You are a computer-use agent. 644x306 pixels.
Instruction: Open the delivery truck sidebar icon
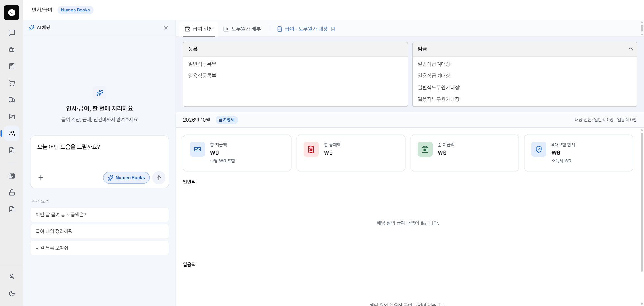pos(12,100)
